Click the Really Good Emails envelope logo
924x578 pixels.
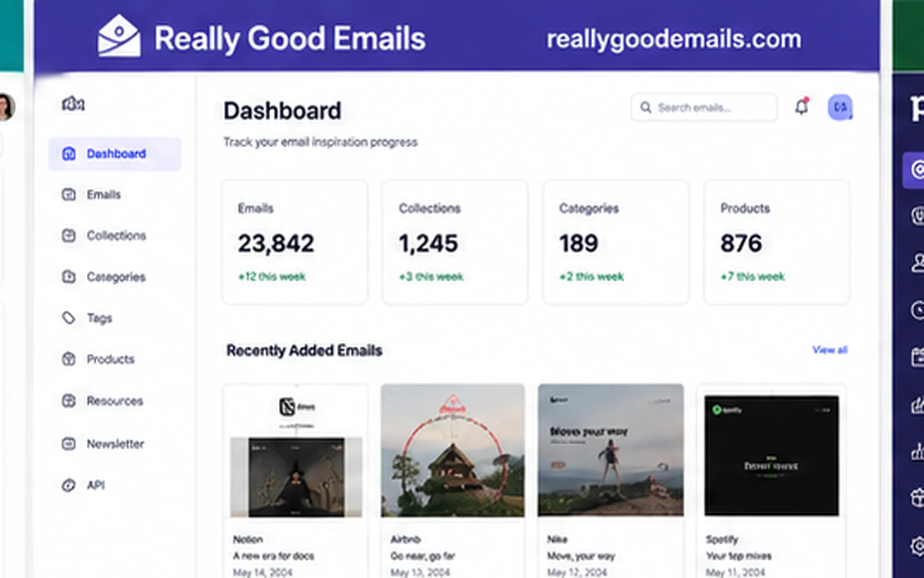tap(119, 36)
